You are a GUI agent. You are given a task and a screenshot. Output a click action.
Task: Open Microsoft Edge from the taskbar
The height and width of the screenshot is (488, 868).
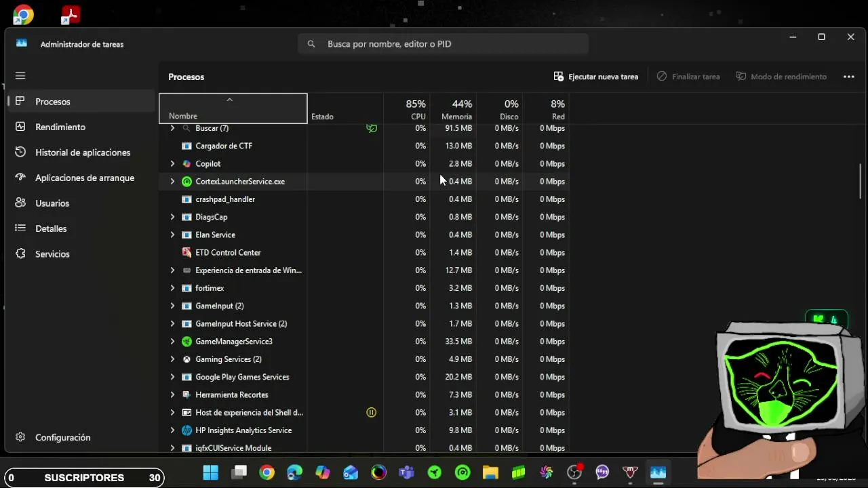point(294,472)
